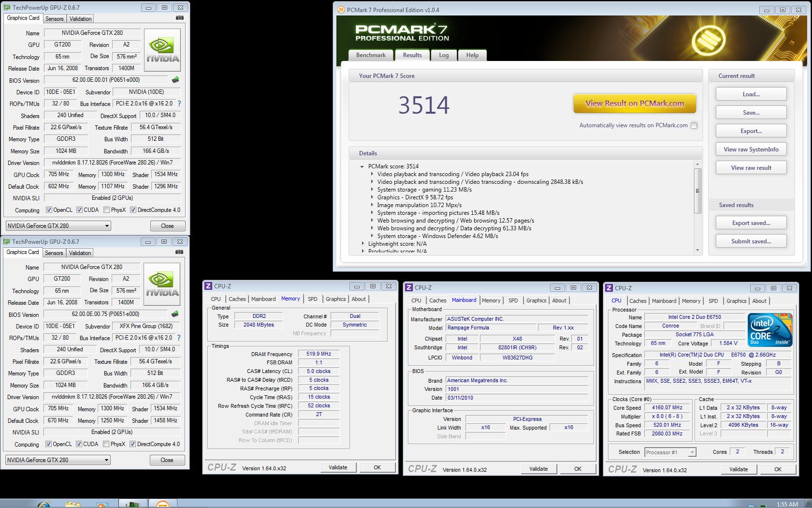Open Processor #1 selection dropdown in CPU-Z
Viewport: 812px width, 508px height.
(x=670, y=452)
